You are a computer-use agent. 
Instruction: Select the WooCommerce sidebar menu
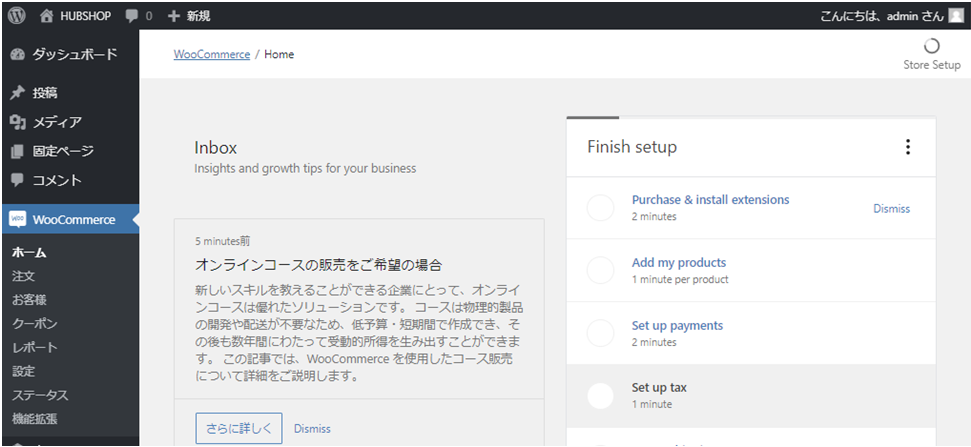[70, 219]
